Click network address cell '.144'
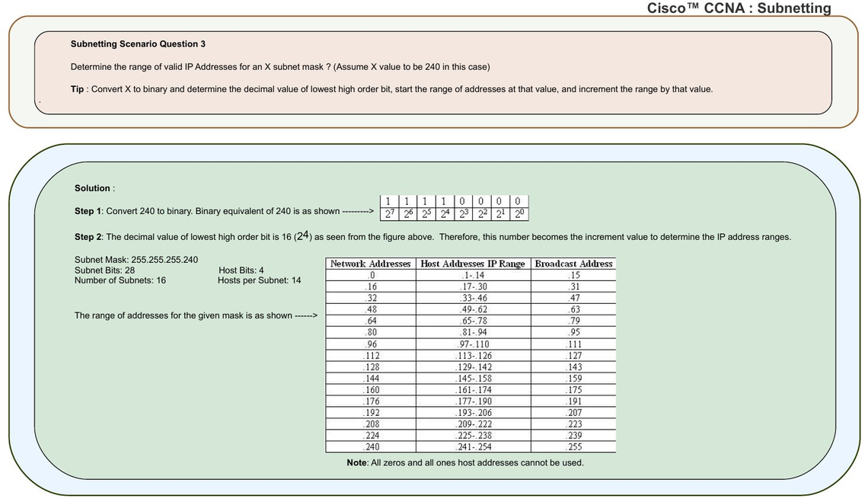 click(x=371, y=379)
